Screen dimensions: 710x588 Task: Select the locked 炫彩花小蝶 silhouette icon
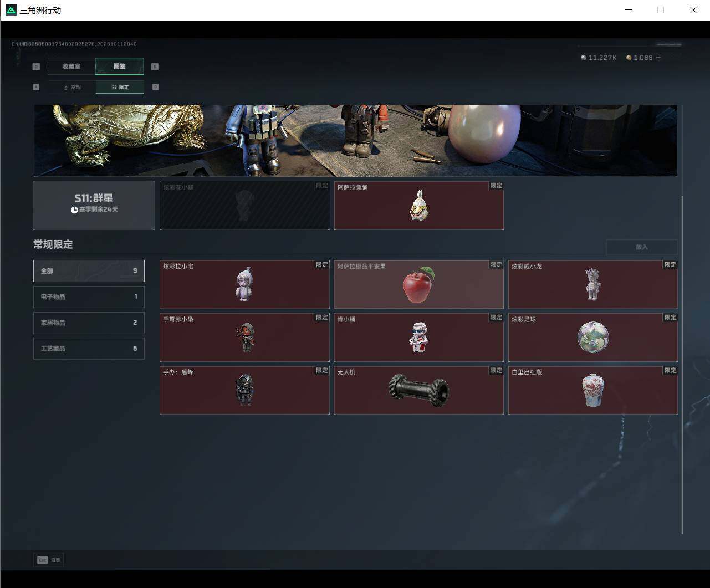coord(244,206)
